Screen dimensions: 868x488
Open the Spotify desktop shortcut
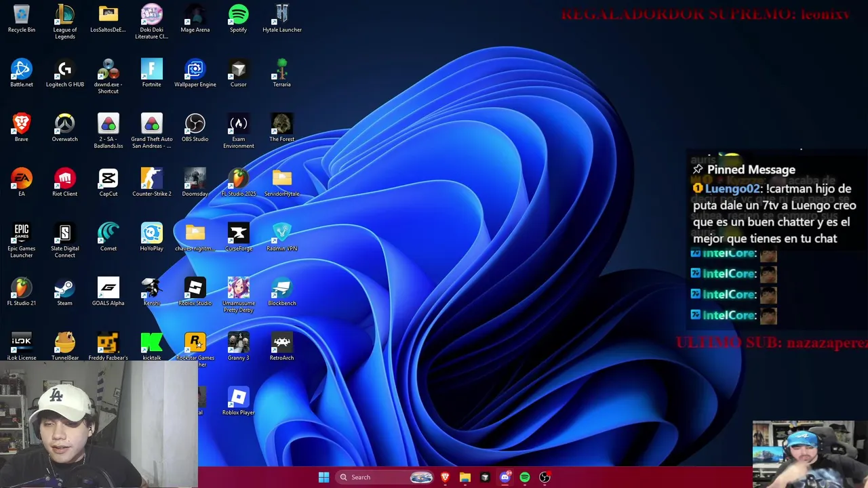[239, 19]
